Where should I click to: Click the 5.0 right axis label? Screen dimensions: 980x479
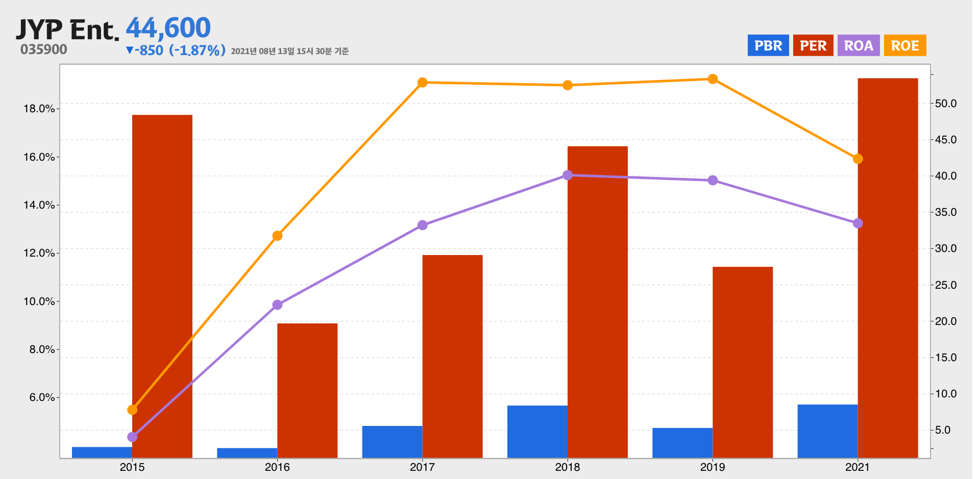943,430
